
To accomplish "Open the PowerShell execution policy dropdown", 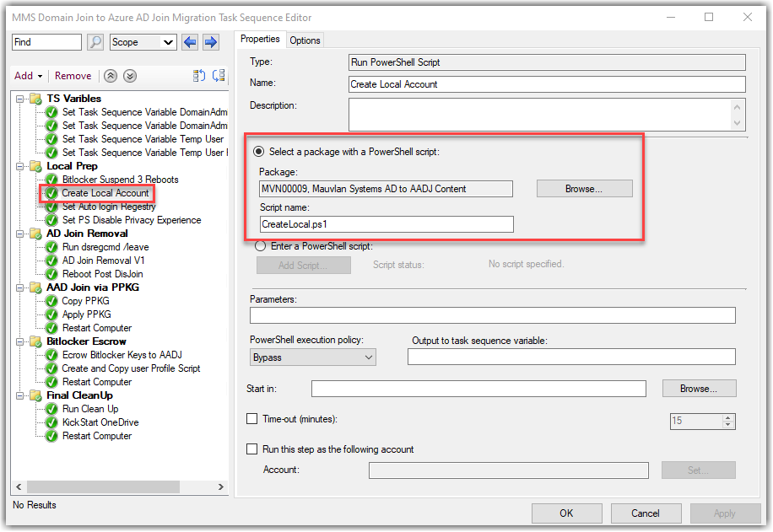I will tap(312, 357).
